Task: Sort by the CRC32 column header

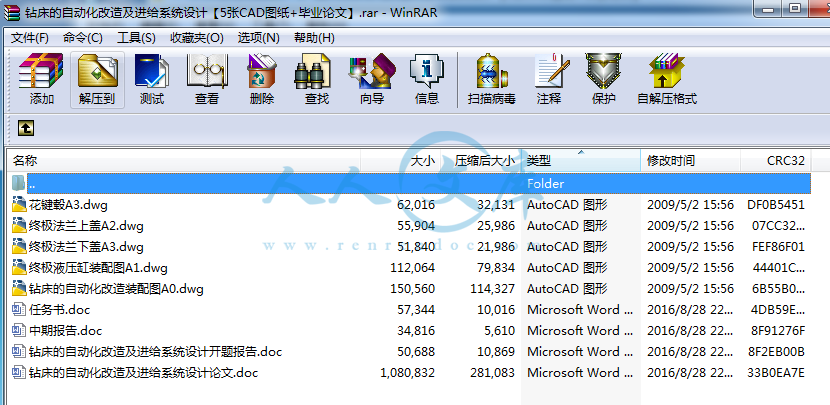Action: pyautogui.click(x=775, y=160)
